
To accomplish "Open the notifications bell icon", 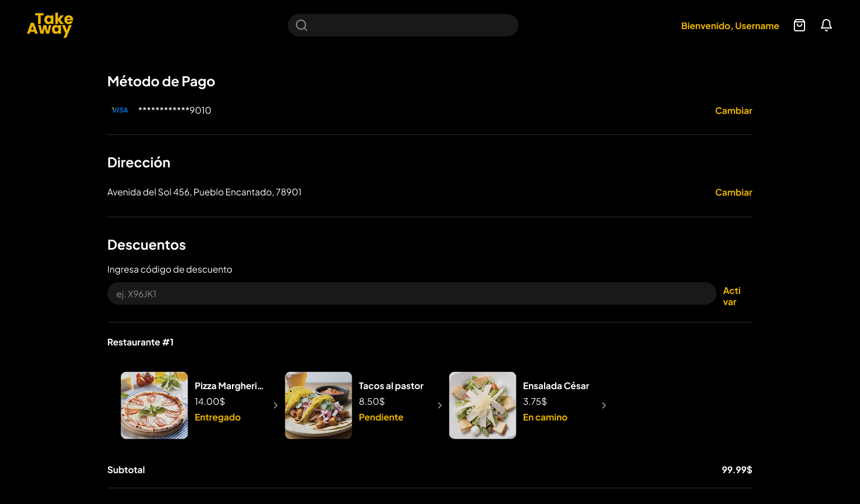I will pos(826,25).
